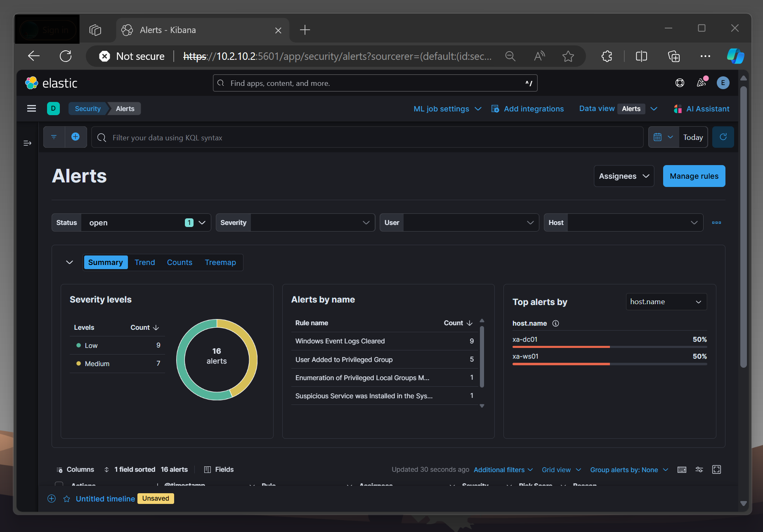
Task: Switch to the Treemap tab
Action: pos(220,262)
